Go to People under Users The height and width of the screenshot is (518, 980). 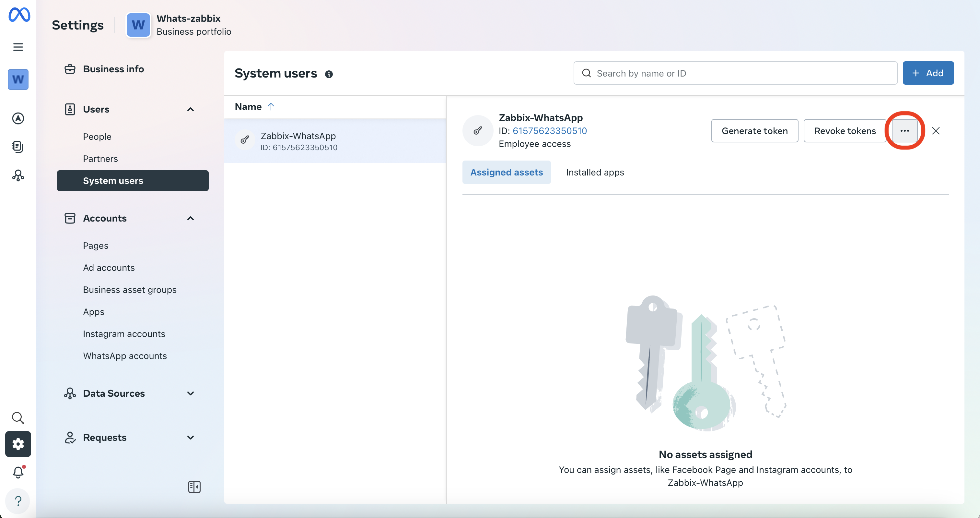click(97, 137)
